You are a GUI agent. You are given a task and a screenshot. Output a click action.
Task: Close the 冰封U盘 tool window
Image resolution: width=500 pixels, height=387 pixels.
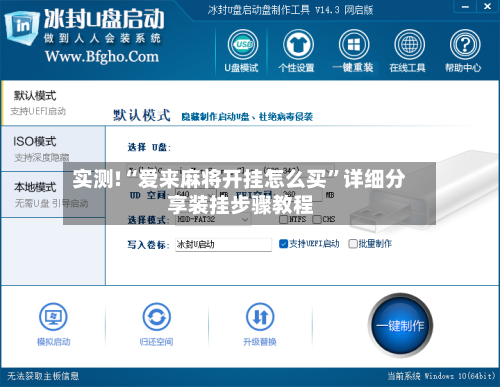tap(487, 6)
